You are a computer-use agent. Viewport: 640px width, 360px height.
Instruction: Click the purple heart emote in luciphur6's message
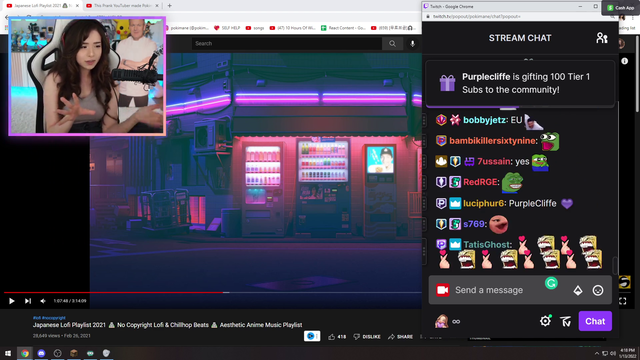pos(567,203)
